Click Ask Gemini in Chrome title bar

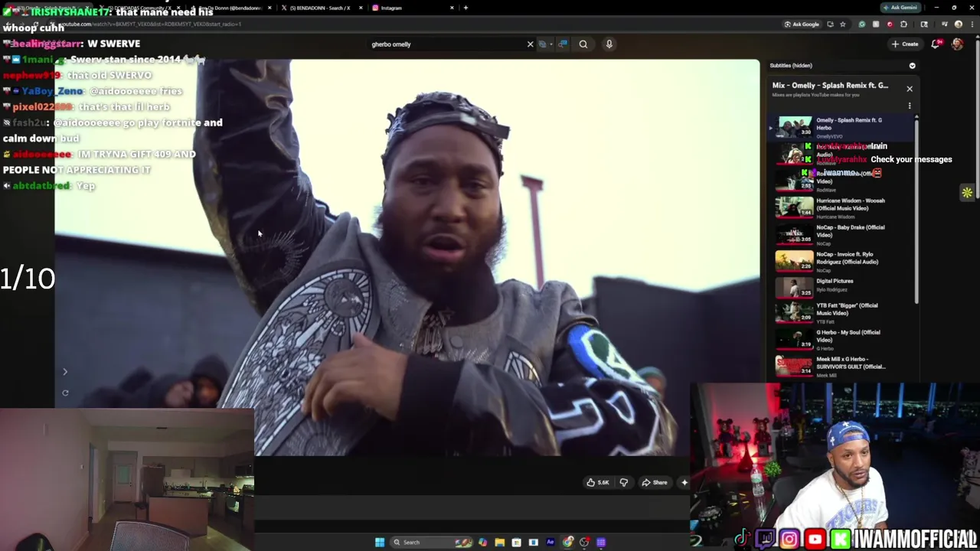click(900, 8)
